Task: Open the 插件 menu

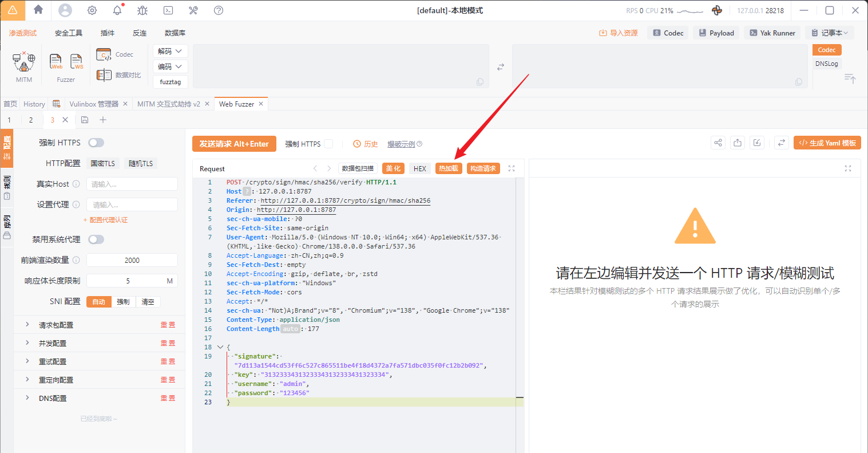Action: tap(108, 33)
